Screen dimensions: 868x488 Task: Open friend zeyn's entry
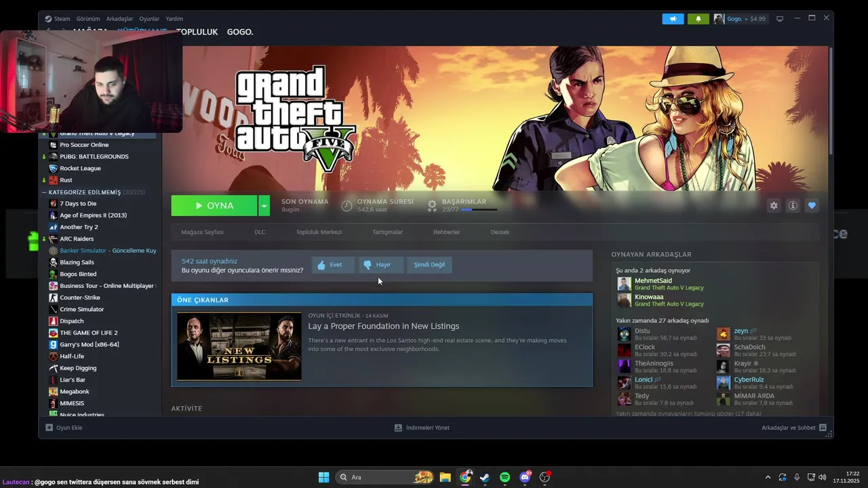click(755, 333)
